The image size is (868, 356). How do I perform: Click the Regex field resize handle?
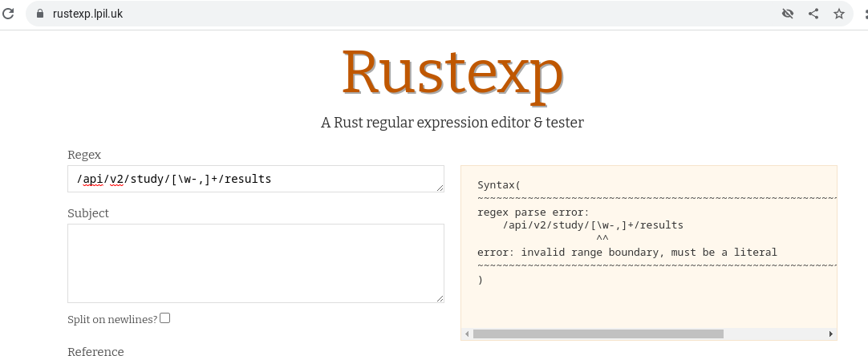[440, 188]
